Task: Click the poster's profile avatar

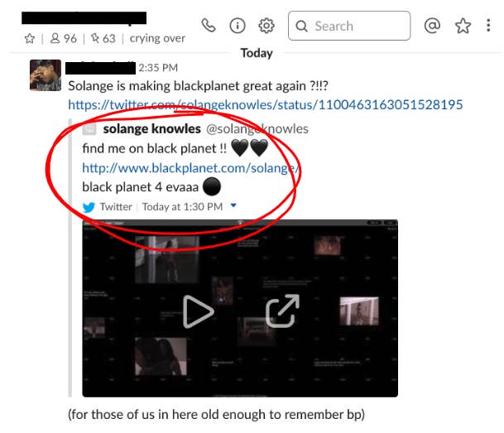Action: pyautogui.click(x=46, y=75)
